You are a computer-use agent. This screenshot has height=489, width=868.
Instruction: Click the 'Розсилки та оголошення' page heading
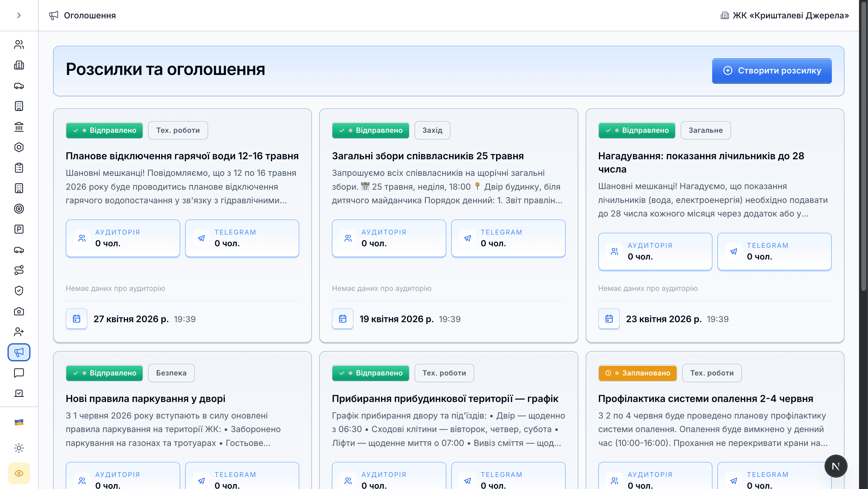pyautogui.click(x=165, y=69)
